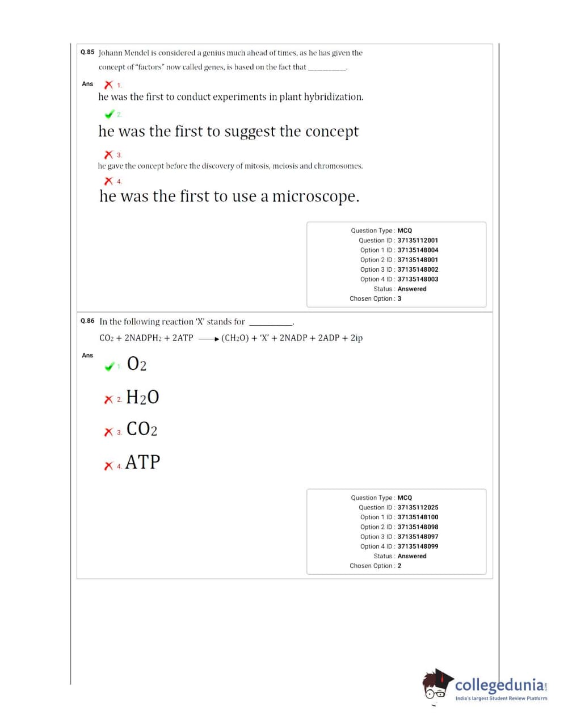Click the red X beside Q.85 option 1
This screenshot has width=568, height=728.
[108, 85]
